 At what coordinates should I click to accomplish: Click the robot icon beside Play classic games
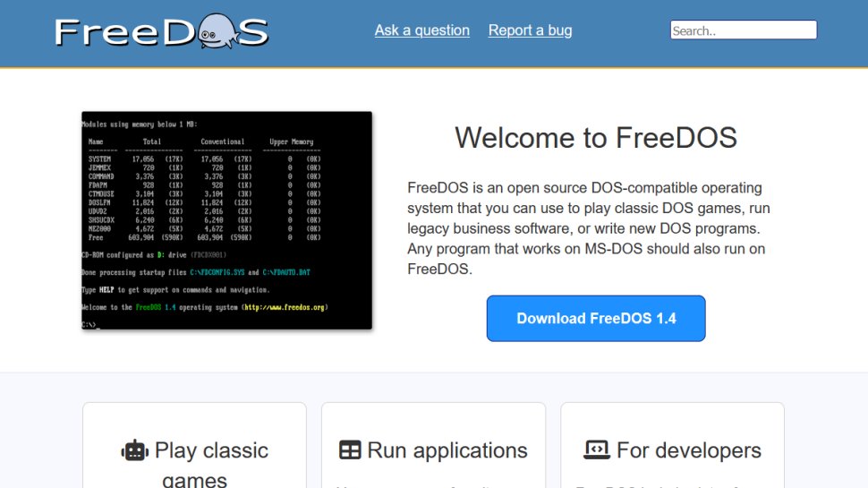point(134,451)
